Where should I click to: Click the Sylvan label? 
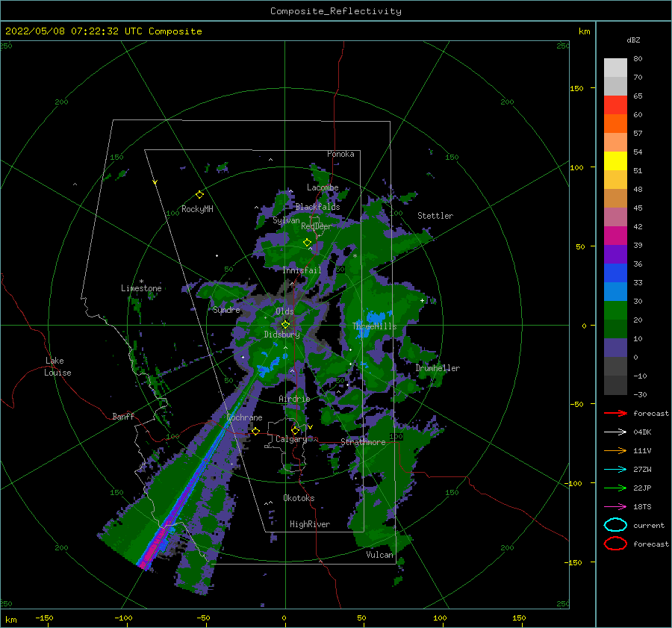286,220
